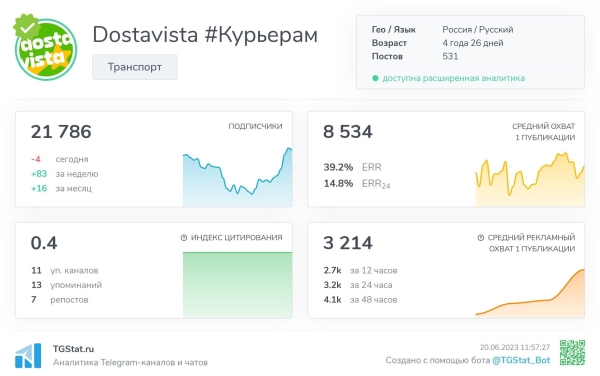Viewport: 600px width, 376px height.
Task: Click the subscriber count 21 786
Action: click(61, 132)
